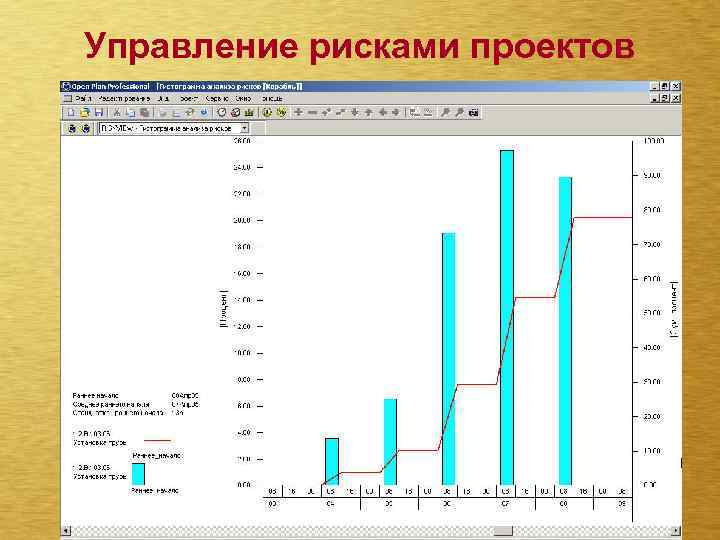The height and width of the screenshot is (540, 720).
Task: Click the down arrow toolbar icon
Action: pos(354,112)
